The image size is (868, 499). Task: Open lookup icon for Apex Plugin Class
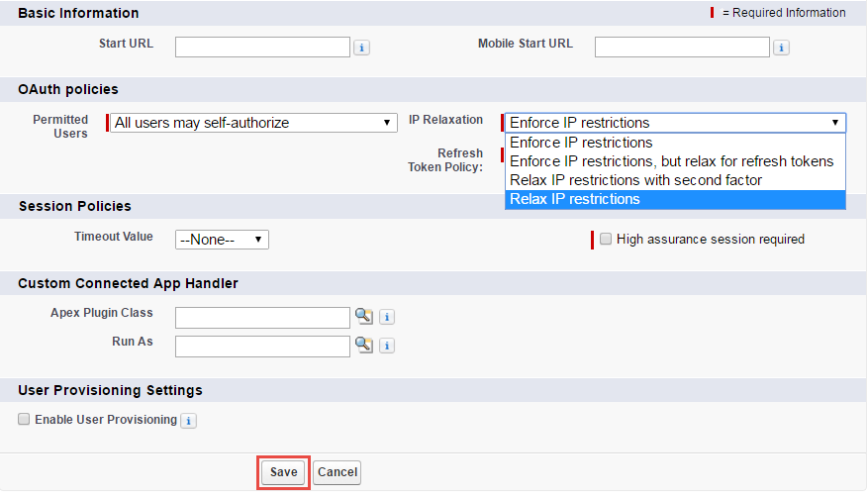tap(363, 317)
